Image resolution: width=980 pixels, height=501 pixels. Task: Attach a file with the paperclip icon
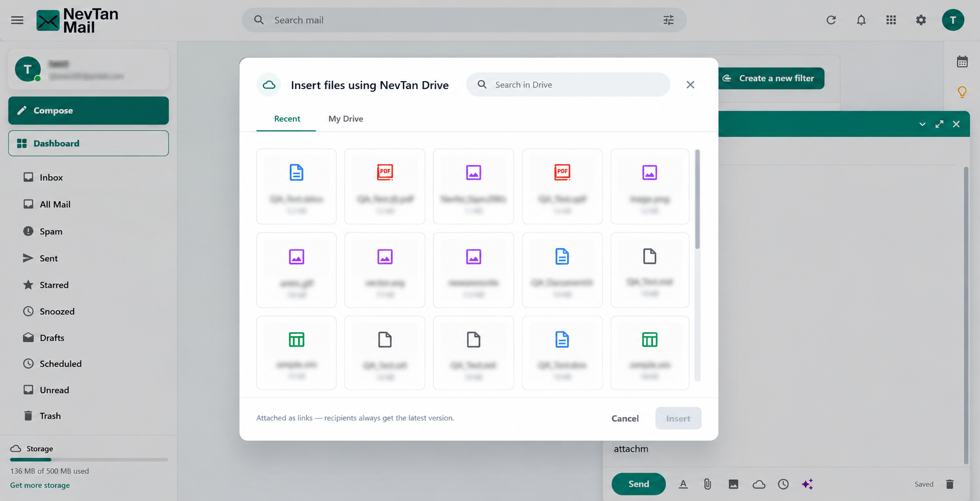707,484
